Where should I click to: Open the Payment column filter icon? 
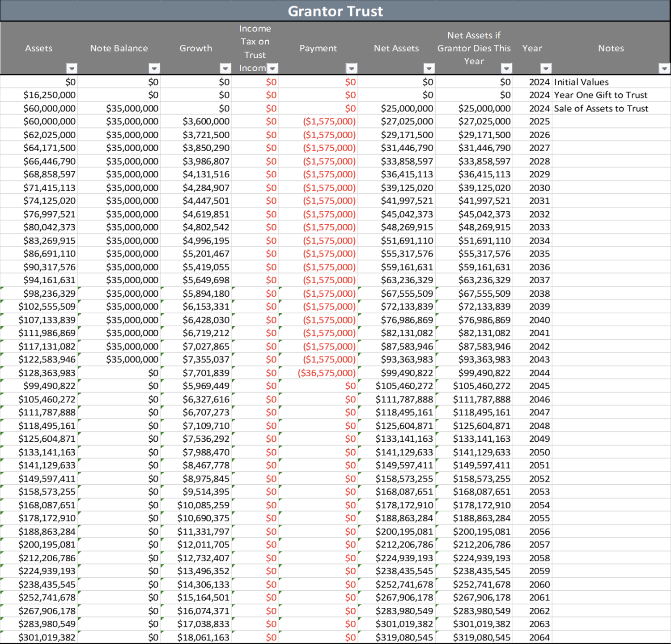point(352,68)
